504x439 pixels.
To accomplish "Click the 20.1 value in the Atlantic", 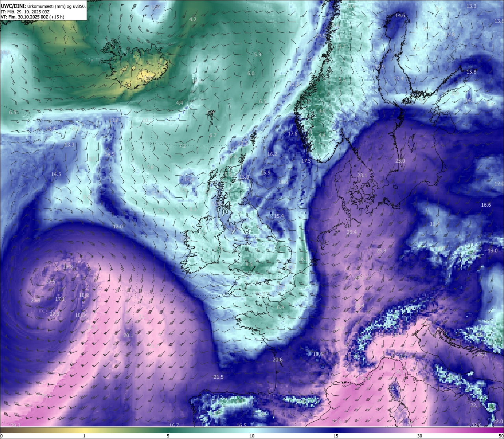I will (128, 335).
